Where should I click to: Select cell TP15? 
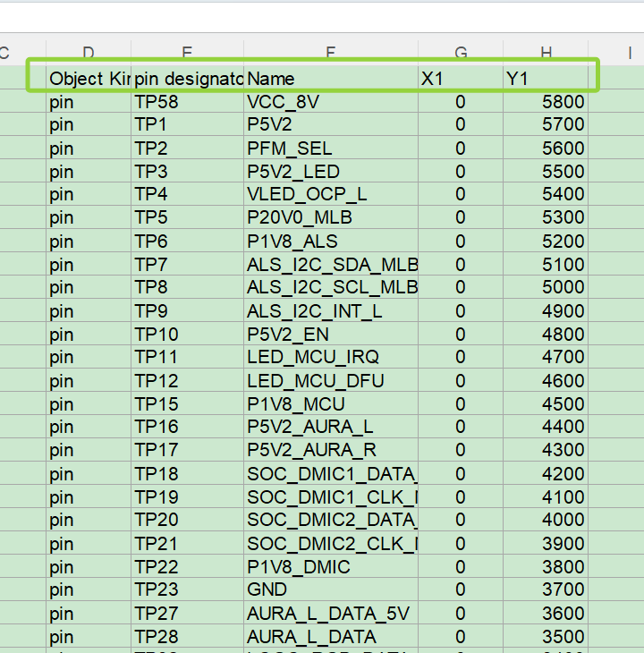(187, 403)
